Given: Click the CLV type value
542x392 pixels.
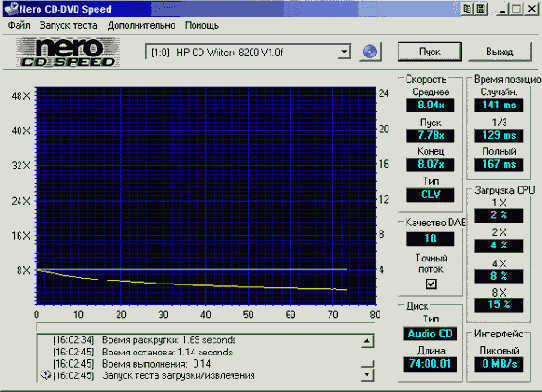Looking at the screenshot, I should 430,195.
